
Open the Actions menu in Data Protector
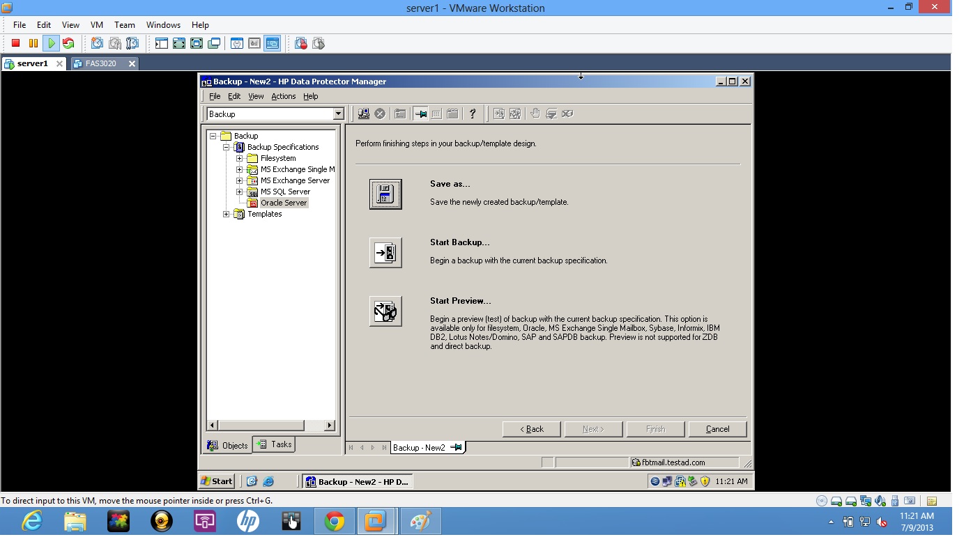coord(283,96)
